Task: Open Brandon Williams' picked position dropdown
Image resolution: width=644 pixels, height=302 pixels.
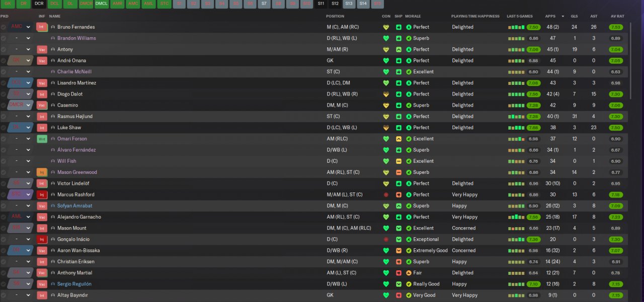Action: pos(21,38)
